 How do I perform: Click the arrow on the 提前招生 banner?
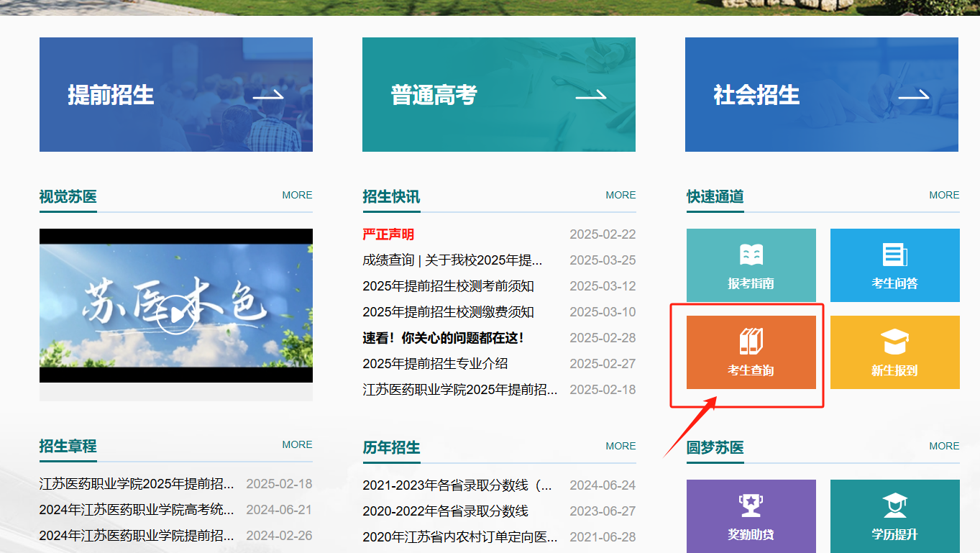pos(269,95)
